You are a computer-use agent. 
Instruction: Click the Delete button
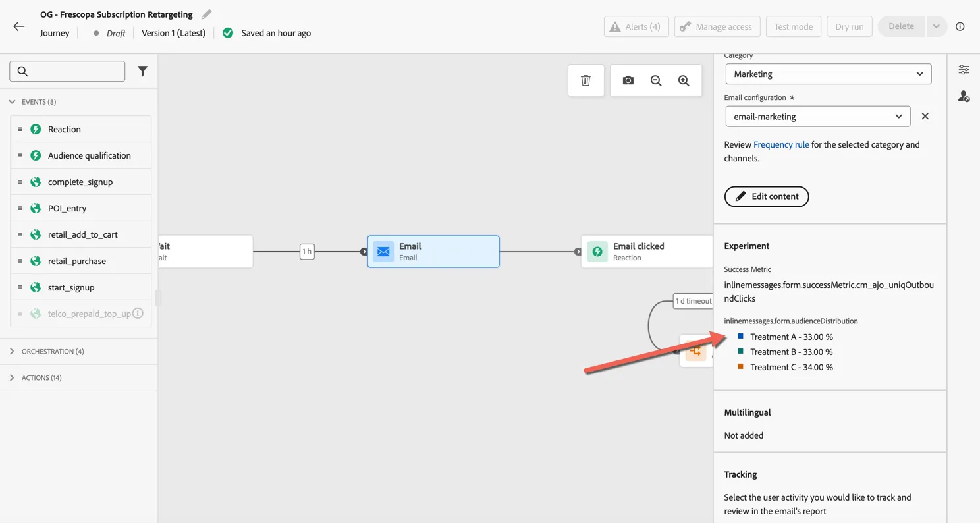902,26
